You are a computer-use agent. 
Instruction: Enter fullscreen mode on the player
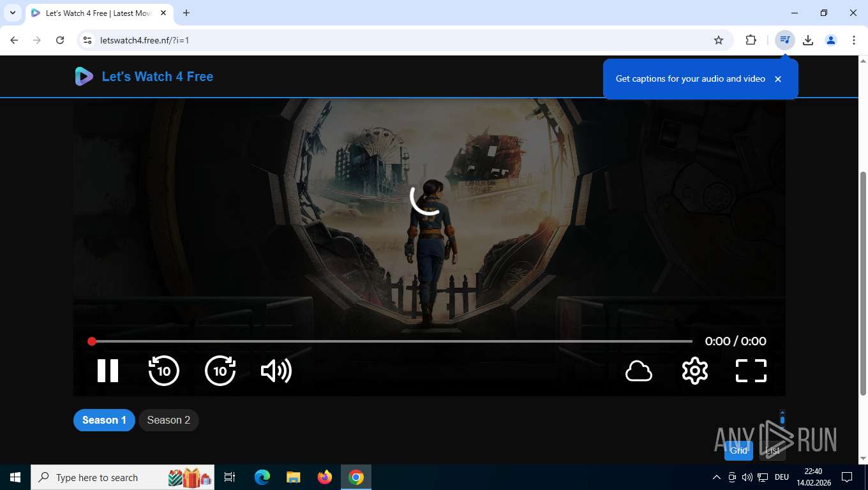pyautogui.click(x=751, y=371)
